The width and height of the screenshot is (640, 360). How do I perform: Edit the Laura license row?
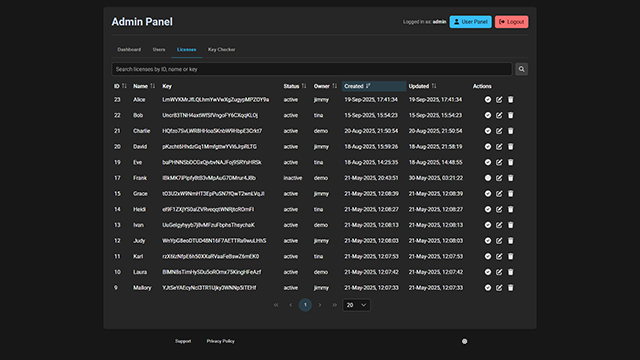point(499,272)
